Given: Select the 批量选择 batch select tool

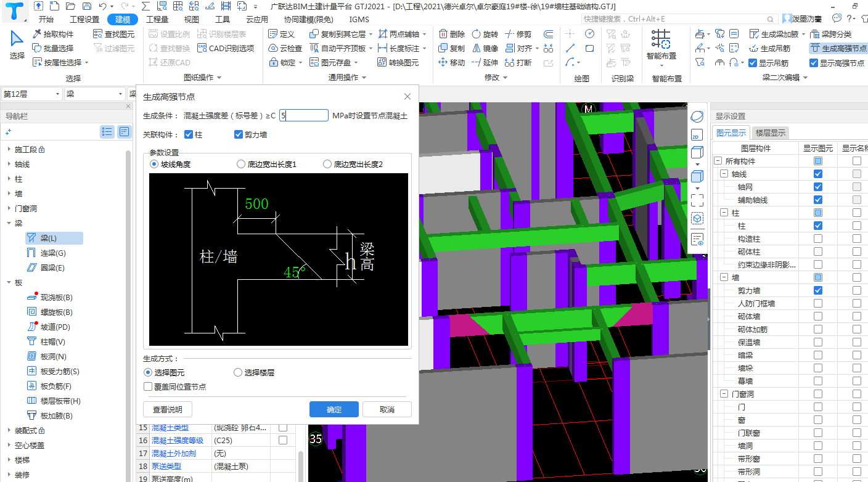Looking at the screenshot, I should [x=53, y=48].
